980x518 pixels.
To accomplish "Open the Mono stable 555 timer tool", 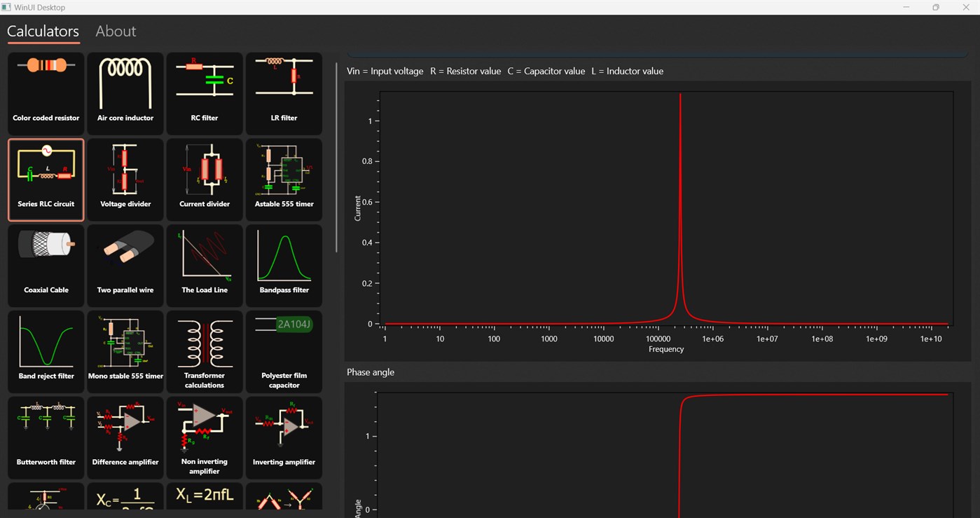I will [x=125, y=351].
